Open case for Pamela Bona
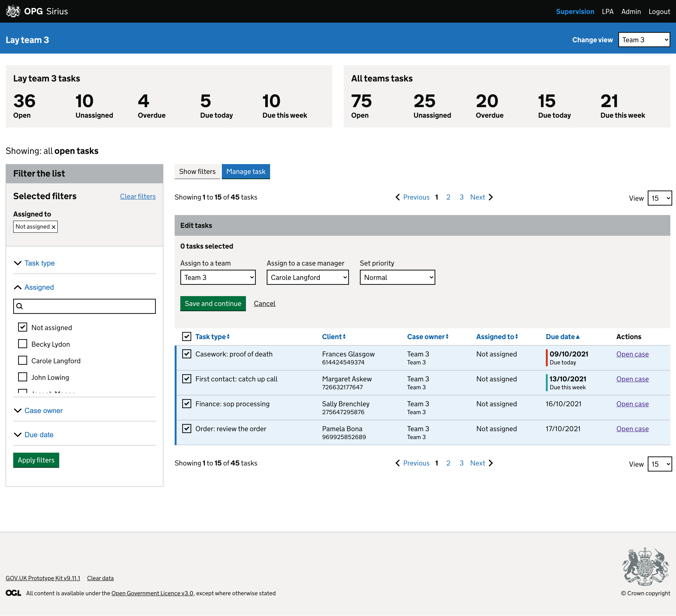 tap(632, 429)
